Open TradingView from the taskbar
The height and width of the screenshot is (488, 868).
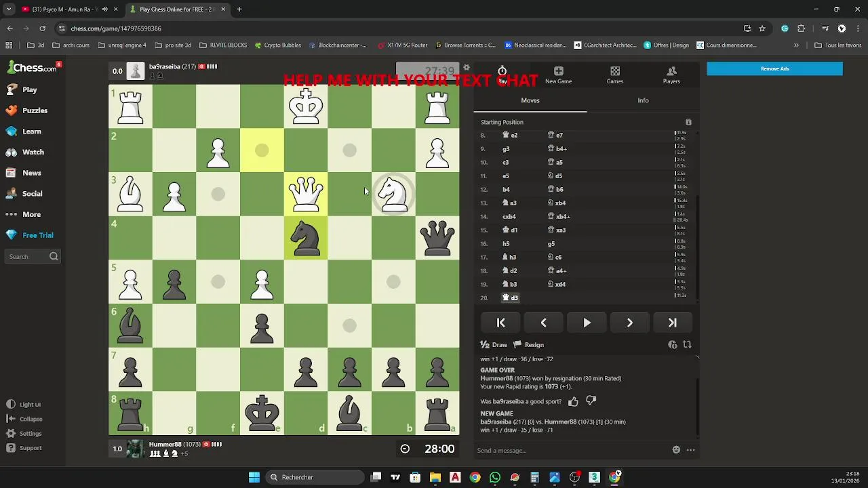395,477
